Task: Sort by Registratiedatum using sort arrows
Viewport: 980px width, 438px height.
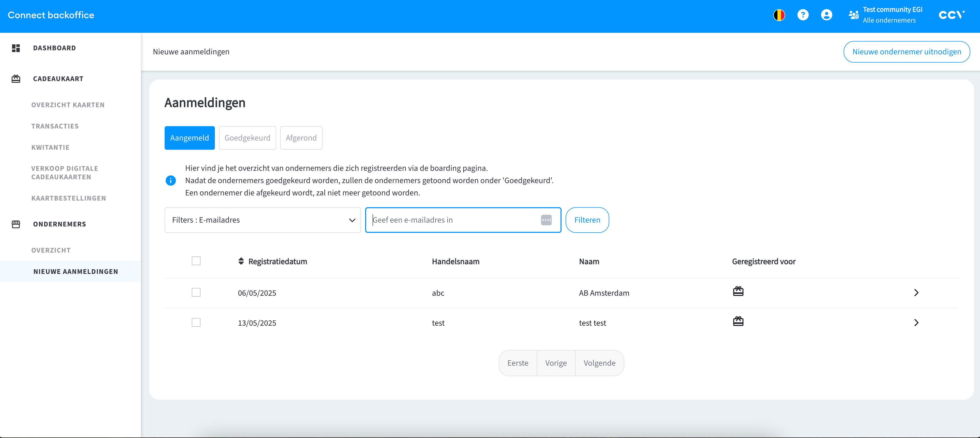Action: coord(241,261)
